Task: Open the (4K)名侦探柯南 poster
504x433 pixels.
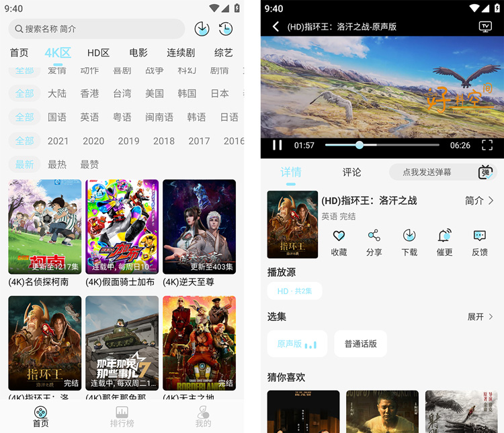Action: (45, 226)
